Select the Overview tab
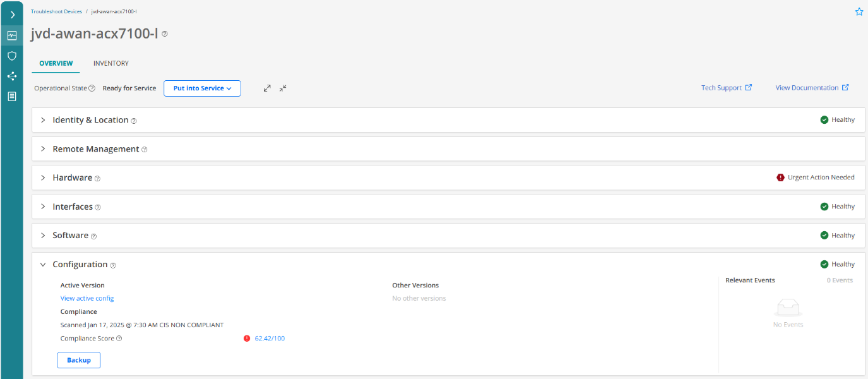This screenshot has width=868, height=379. click(56, 63)
